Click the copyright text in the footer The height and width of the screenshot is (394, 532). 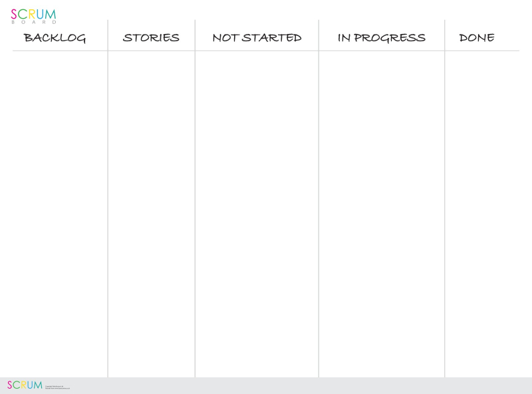coord(57,386)
